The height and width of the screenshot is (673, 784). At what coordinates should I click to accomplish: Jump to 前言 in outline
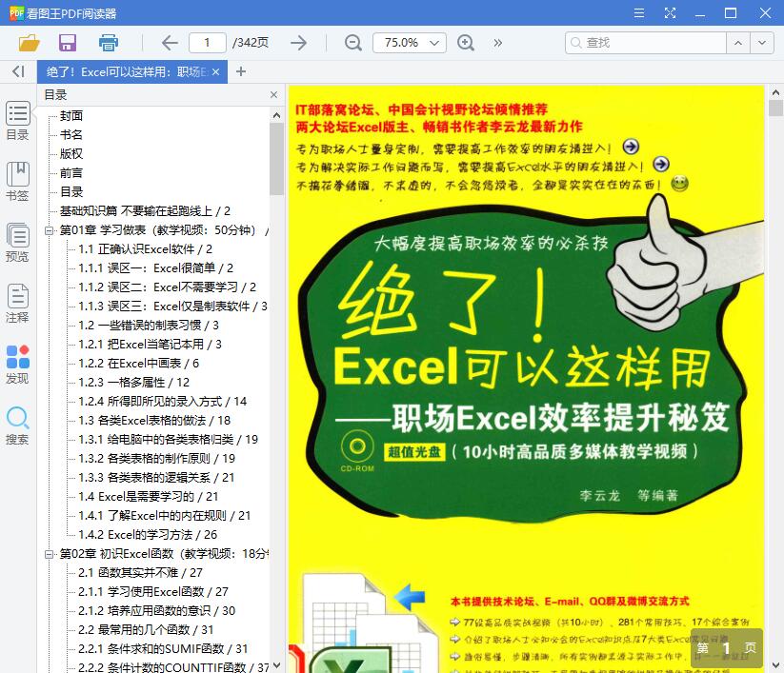[x=71, y=173]
